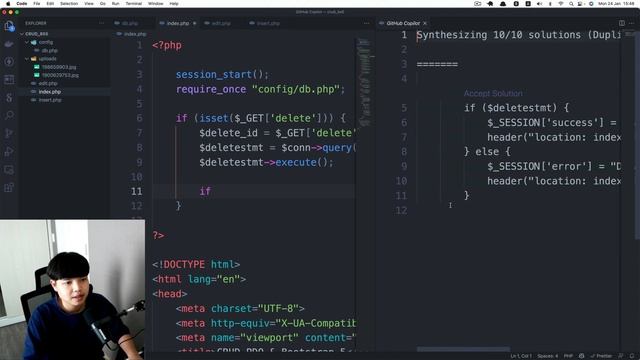Screen dimensions: 640x360
Task: Select index.php in the explorer tree
Action: click(x=50, y=92)
